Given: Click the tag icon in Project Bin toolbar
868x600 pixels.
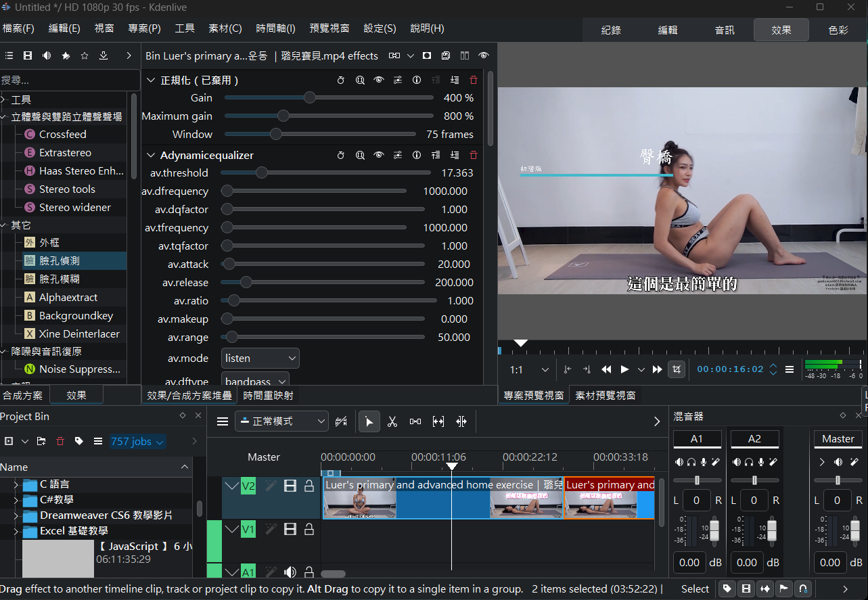Looking at the screenshot, I should 79,441.
